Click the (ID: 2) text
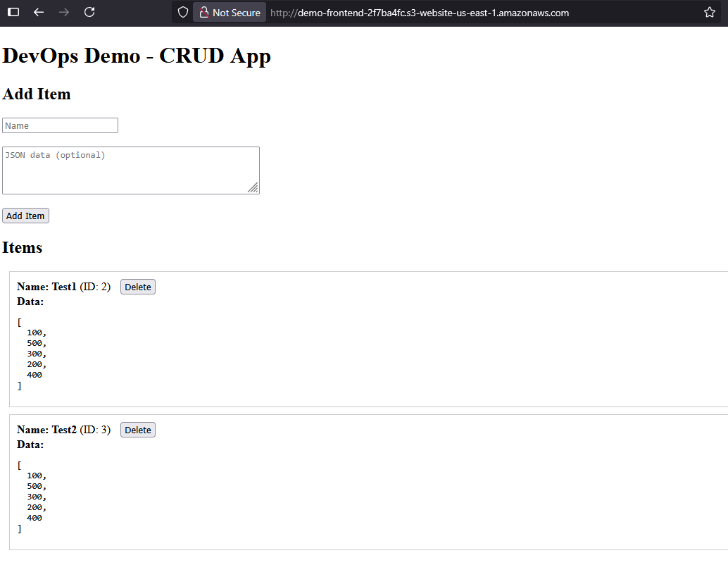This screenshot has width=728, height=565. 95,287
